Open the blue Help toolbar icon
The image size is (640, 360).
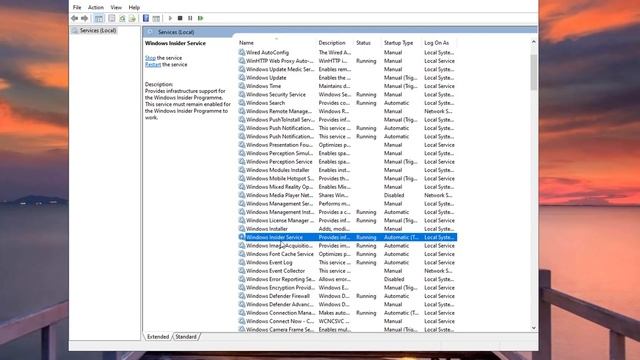point(146,18)
